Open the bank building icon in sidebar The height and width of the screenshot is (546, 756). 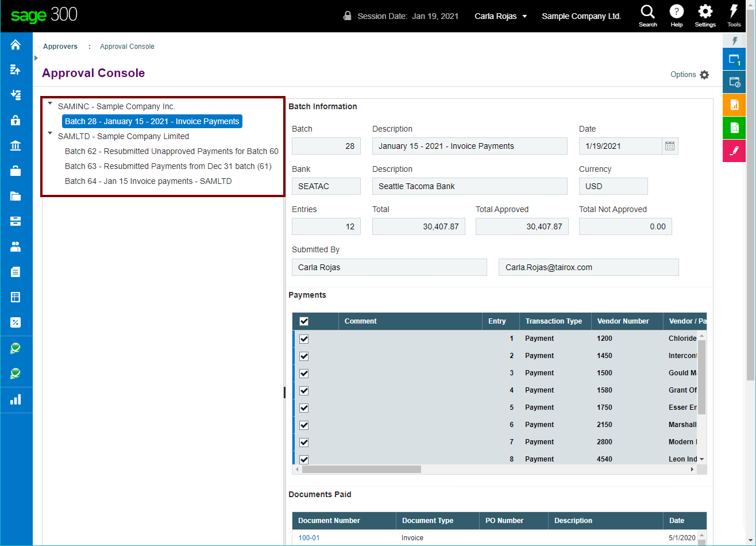[16, 145]
